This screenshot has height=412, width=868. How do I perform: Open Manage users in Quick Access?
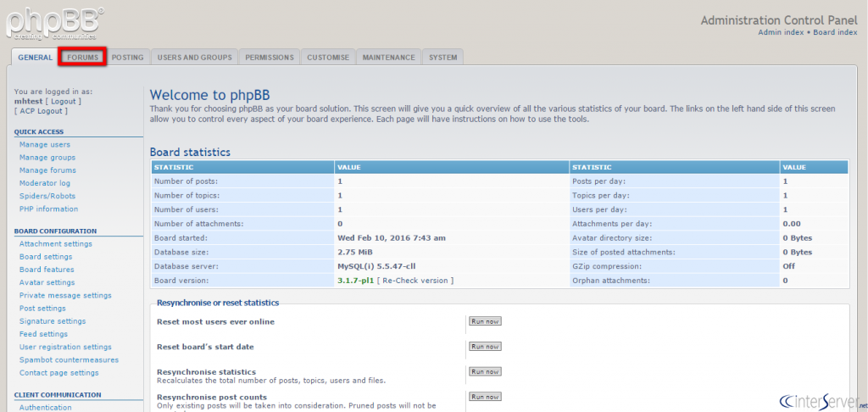pos(45,144)
